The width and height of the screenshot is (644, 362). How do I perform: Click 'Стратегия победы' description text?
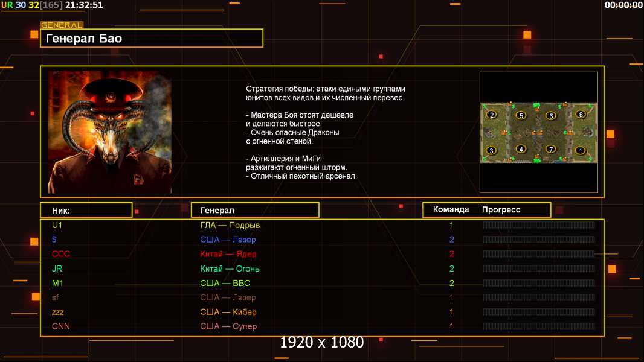[326, 93]
